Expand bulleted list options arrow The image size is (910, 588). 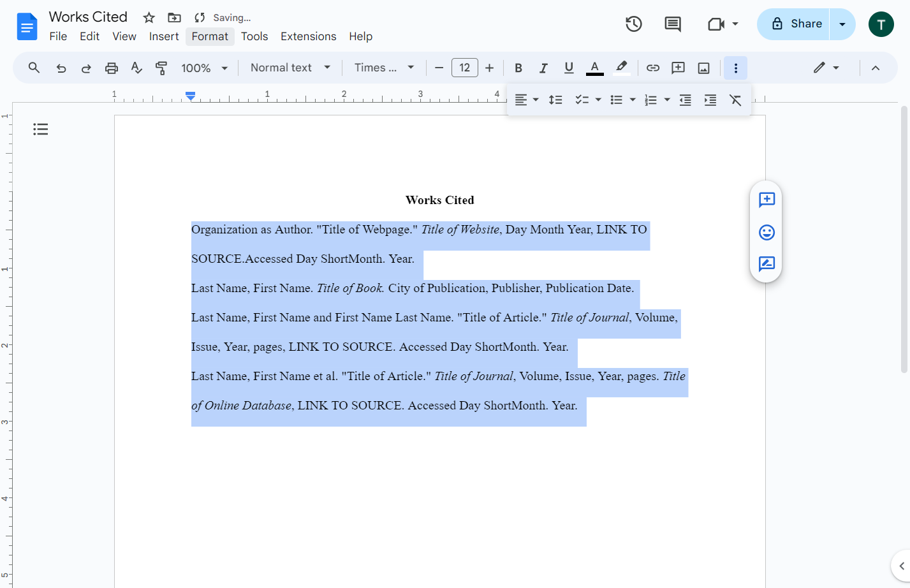pos(633,100)
